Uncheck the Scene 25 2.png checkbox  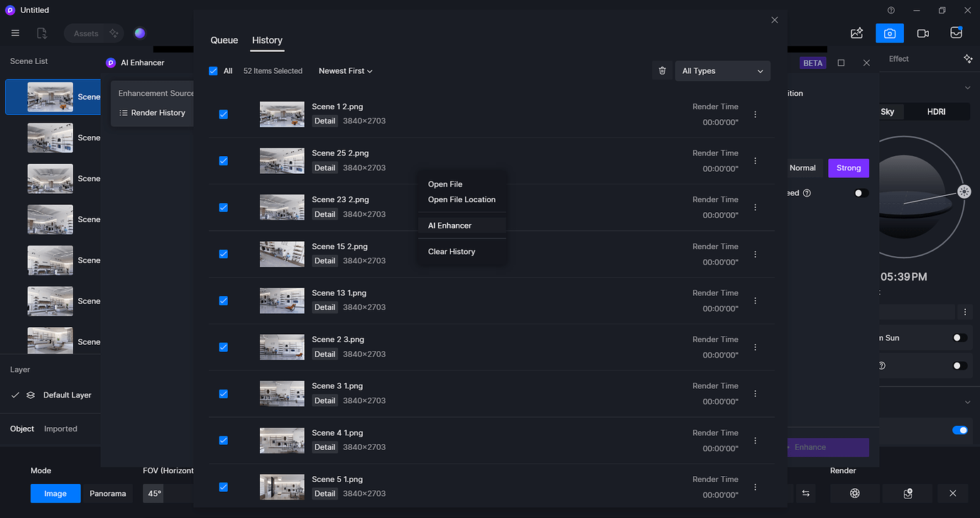pyautogui.click(x=224, y=161)
